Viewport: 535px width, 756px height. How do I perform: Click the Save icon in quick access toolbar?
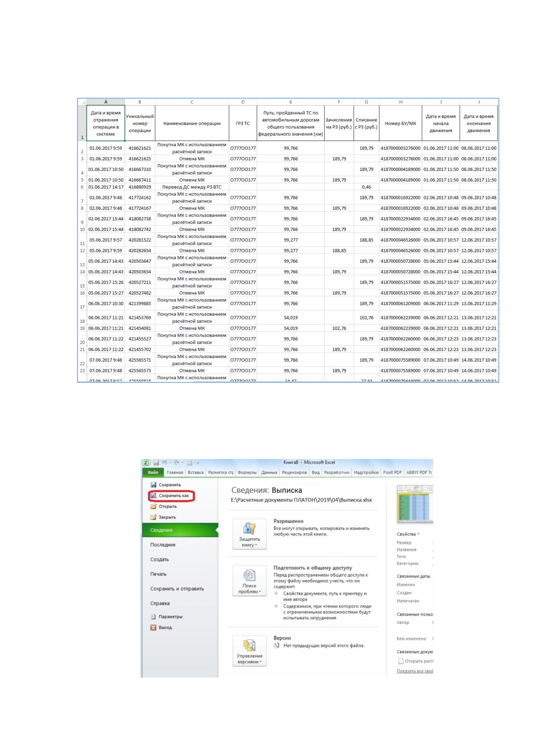coord(156,463)
